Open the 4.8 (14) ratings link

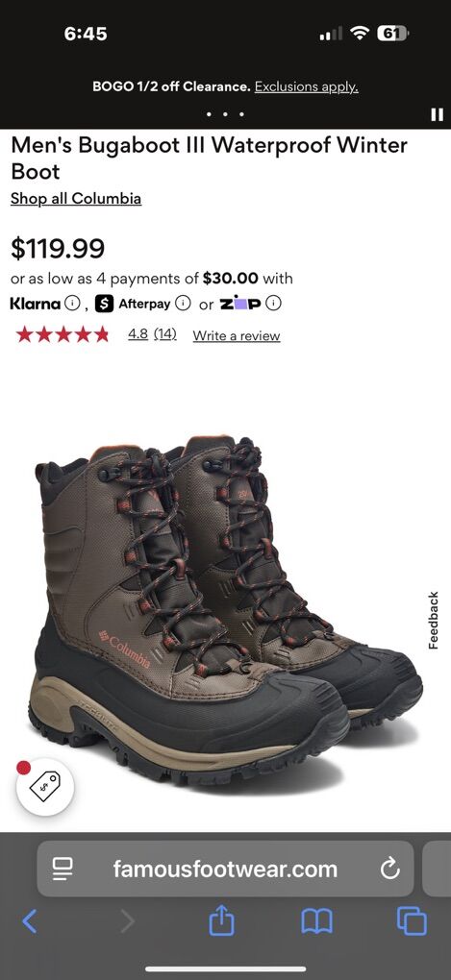tap(152, 334)
